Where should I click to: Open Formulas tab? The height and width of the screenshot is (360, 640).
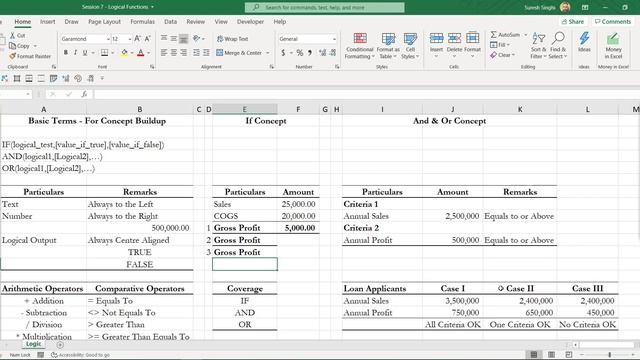coord(142,22)
